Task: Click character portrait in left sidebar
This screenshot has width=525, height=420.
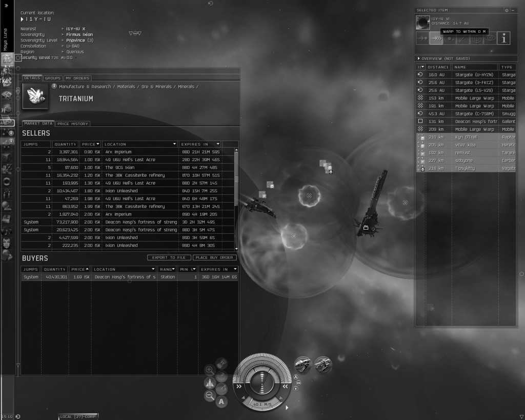Action: click(7, 59)
